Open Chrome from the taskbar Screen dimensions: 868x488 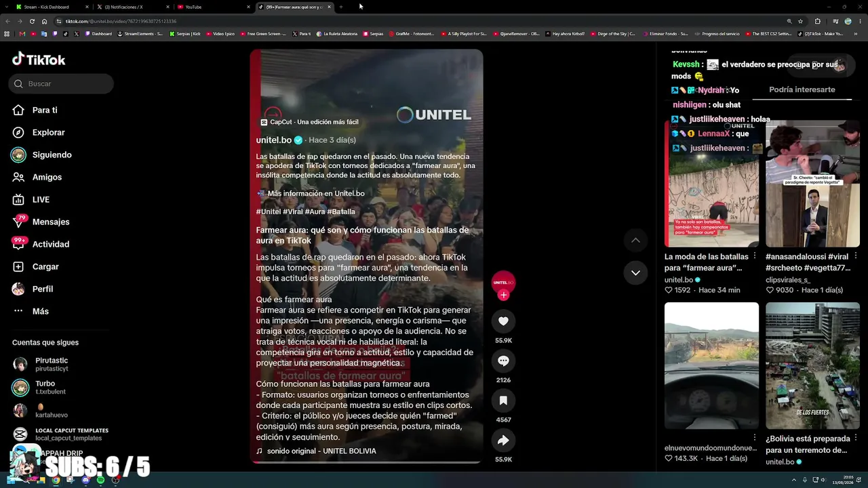click(x=56, y=480)
